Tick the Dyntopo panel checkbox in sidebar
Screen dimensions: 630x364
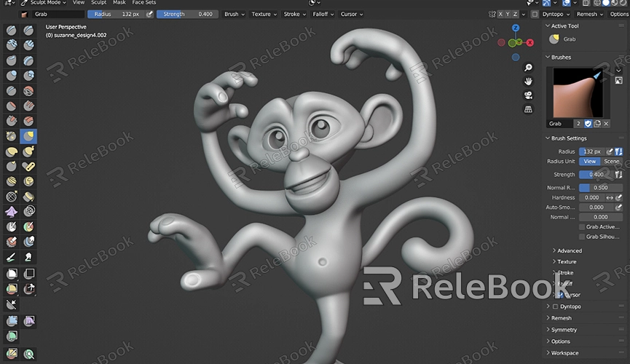tap(555, 306)
